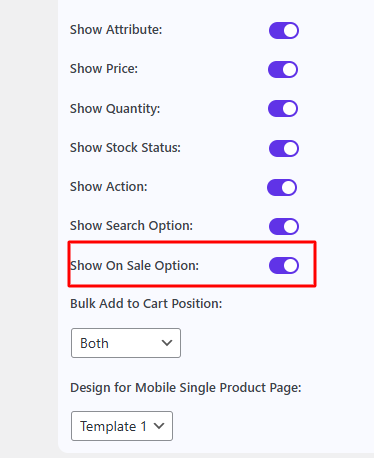Click the Show Price label text
This screenshot has width=374, height=458.
104,69
